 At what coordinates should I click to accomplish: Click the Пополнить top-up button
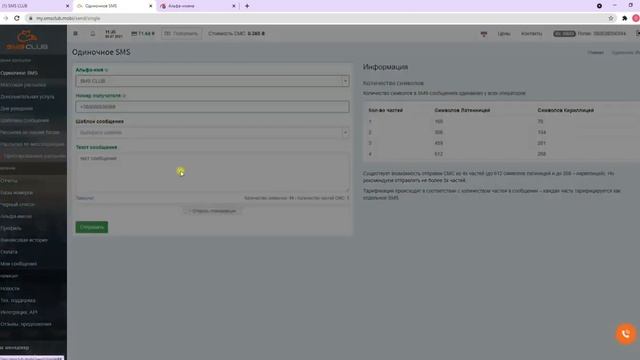(181, 33)
